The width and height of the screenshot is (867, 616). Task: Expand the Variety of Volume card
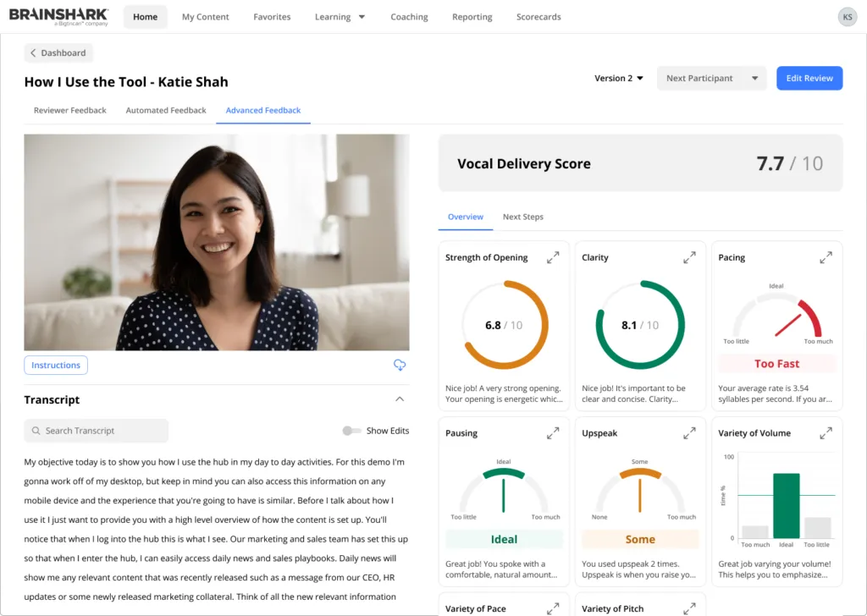(826, 433)
